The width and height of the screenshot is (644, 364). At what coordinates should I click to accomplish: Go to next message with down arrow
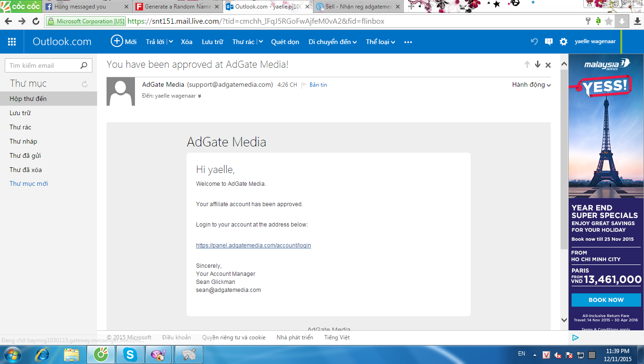[x=537, y=64]
